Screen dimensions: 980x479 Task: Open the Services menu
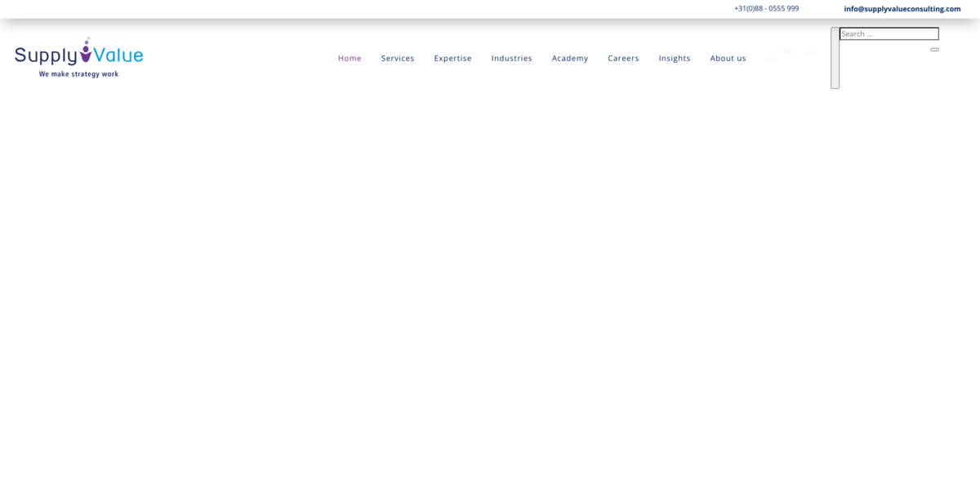398,58
